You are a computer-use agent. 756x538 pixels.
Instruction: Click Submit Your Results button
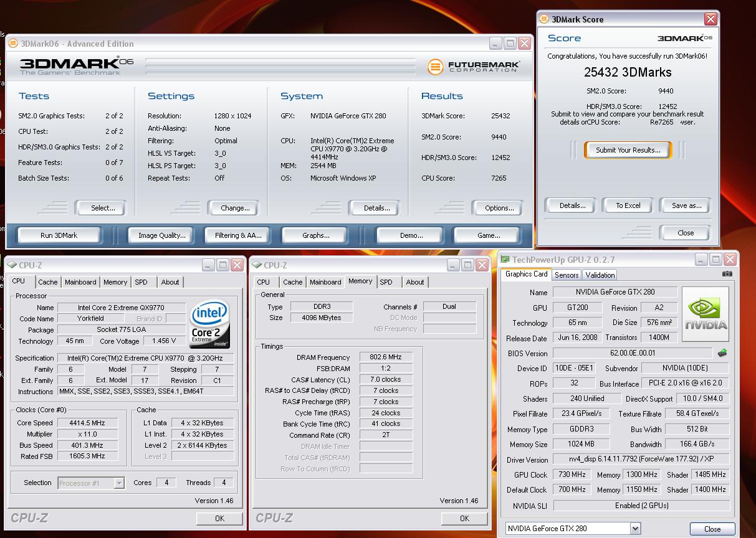(x=628, y=150)
